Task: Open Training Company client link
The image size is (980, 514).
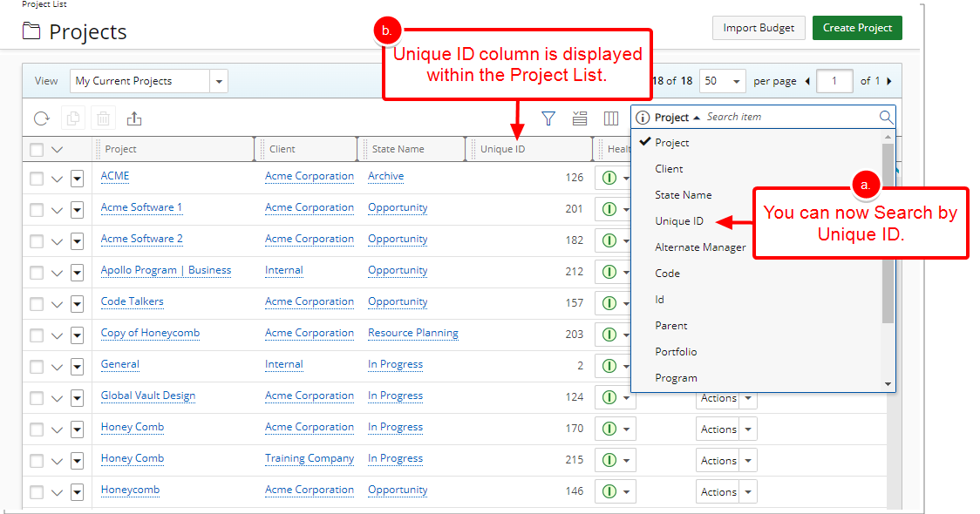Action: tap(309, 458)
